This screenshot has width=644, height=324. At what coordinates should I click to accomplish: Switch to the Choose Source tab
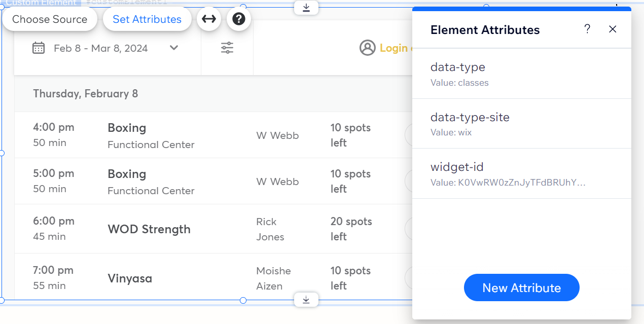tap(50, 19)
